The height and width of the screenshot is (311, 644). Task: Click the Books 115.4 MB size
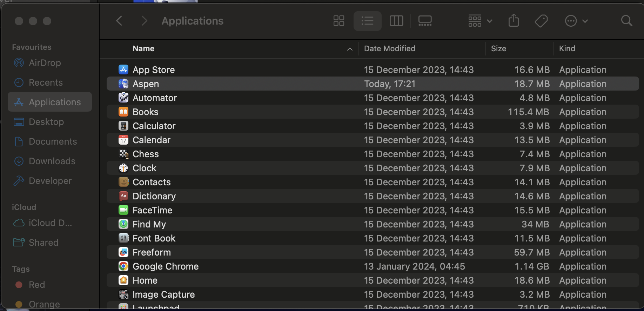pyautogui.click(x=529, y=112)
